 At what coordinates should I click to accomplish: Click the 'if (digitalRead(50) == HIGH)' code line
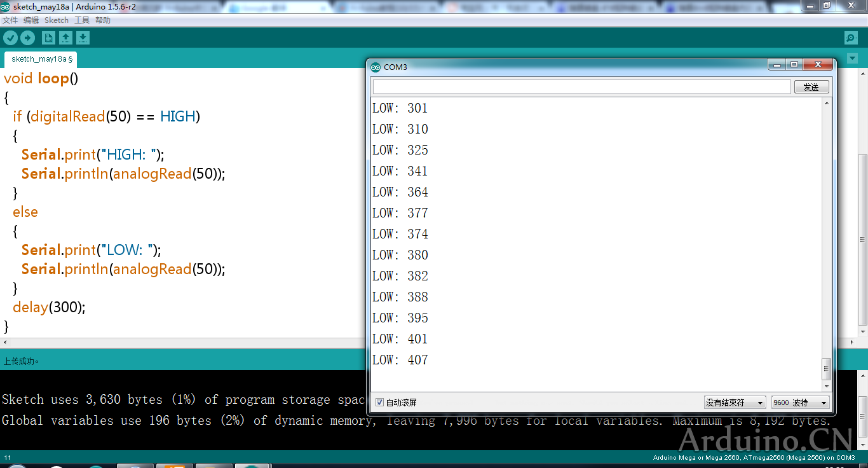click(x=107, y=117)
